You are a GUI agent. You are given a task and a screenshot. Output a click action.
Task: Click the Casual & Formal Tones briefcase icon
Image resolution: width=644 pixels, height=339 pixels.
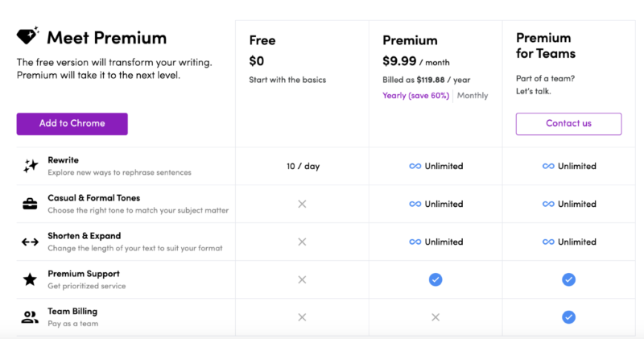click(30, 204)
